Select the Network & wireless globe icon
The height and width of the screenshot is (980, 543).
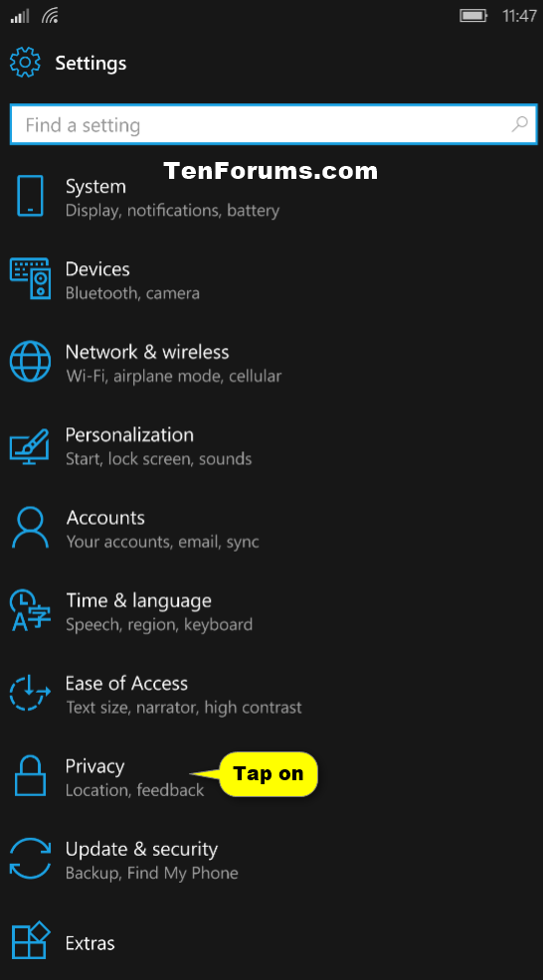pyautogui.click(x=30, y=362)
